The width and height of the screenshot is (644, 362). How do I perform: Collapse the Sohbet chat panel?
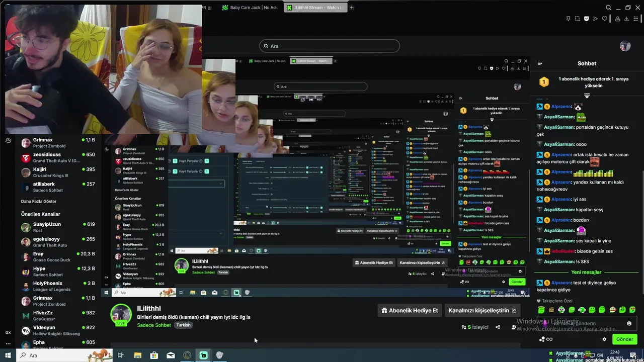pyautogui.click(x=540, y=63)
